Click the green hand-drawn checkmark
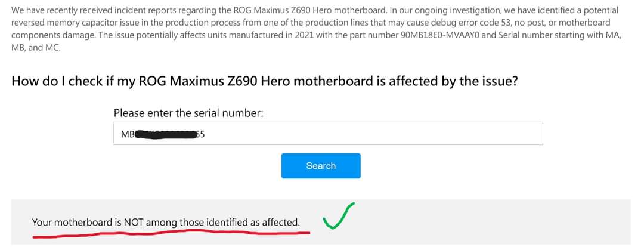The width and height of the screenshot is (644, 247). tap(339, 216)
